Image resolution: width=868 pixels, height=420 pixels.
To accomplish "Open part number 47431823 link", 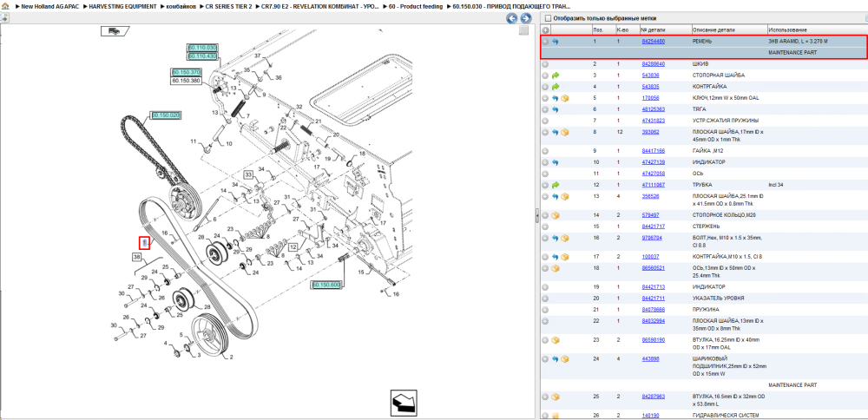I will [x=654, y=121].
